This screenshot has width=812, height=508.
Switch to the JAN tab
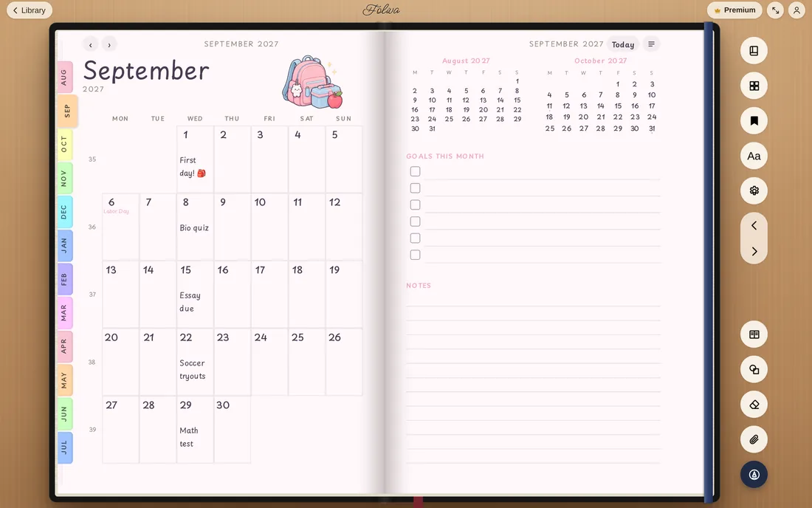pyautogui.click(x=64, y=245)
